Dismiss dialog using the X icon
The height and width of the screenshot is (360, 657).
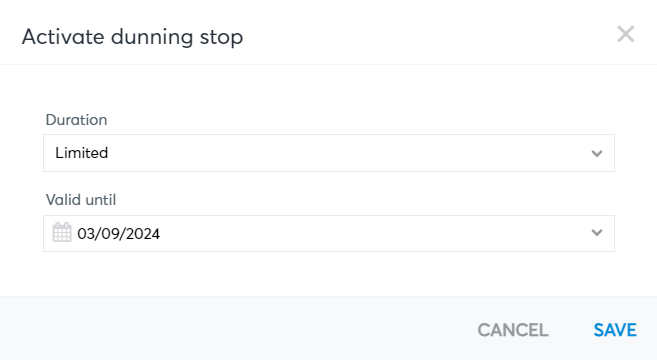coord(626,34)
